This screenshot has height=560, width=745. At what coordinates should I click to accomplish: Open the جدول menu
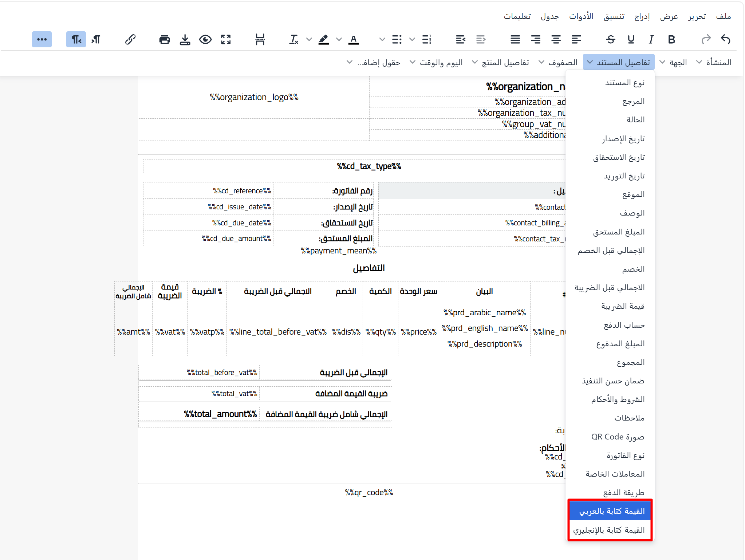point(550,16)
